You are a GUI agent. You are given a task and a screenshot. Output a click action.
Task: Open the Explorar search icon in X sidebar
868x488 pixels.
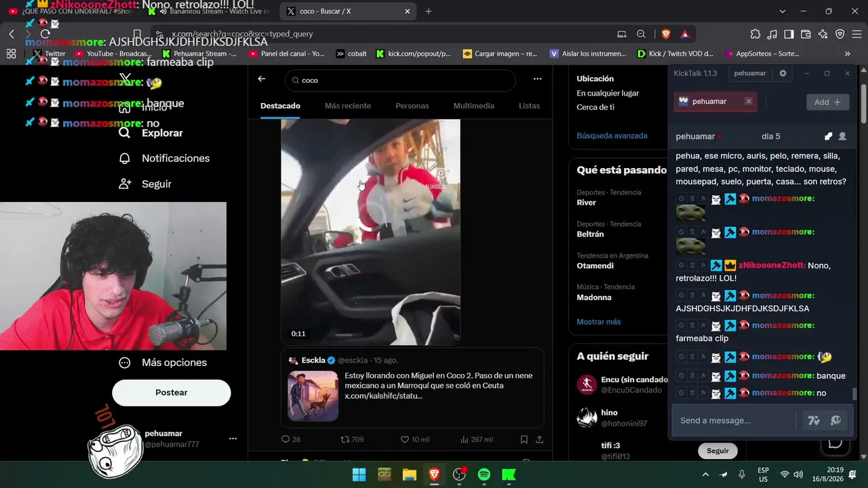[125, 133]
